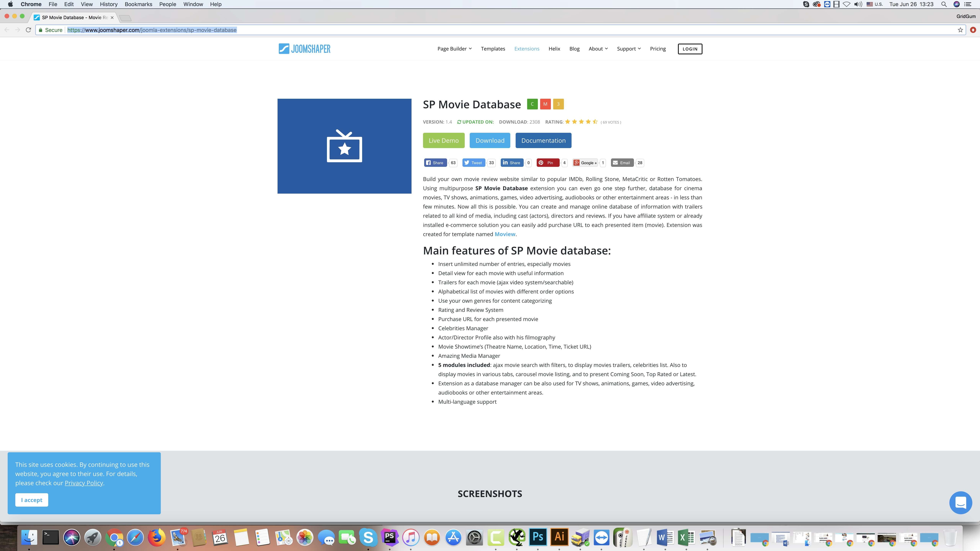Viewport: 980px width, 551px height.
Task: Open Mail with 774 badge
Action: point(178,537)
